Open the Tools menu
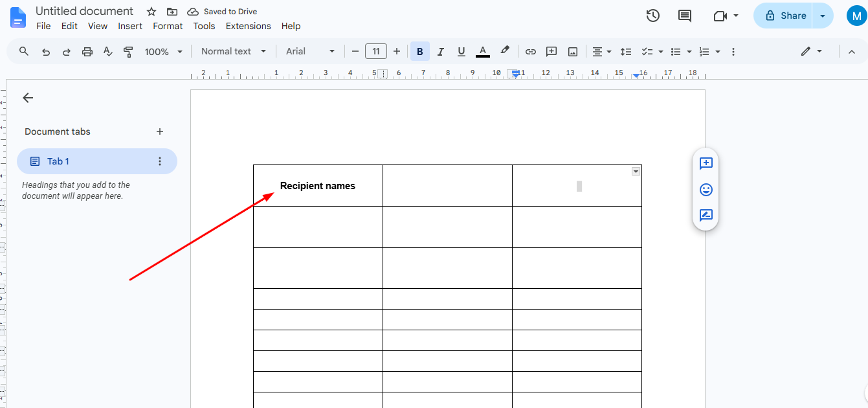Screen dimensions: 868x408 pyautogui.click(x=204, y=26)
